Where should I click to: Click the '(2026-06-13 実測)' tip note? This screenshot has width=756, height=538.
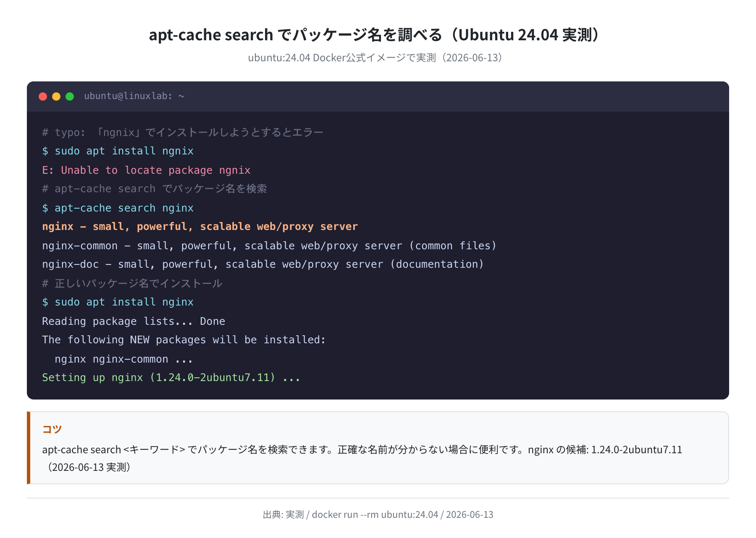(x=88, y=467)
